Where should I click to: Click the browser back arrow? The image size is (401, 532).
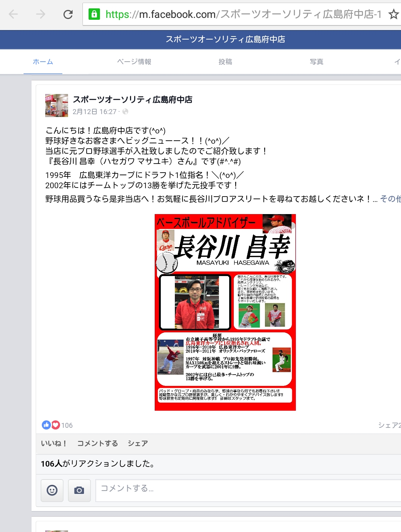[13, 14]
